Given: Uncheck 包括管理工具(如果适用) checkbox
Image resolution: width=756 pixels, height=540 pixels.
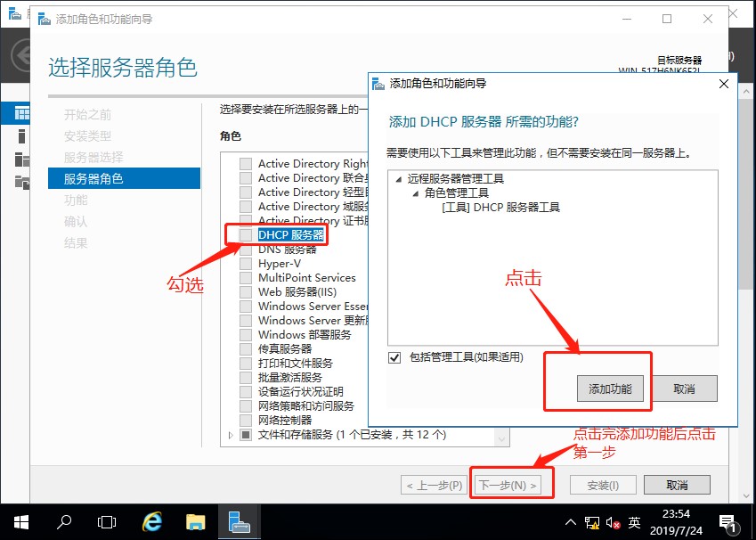Looking at the screenshot, I should 394,357.
